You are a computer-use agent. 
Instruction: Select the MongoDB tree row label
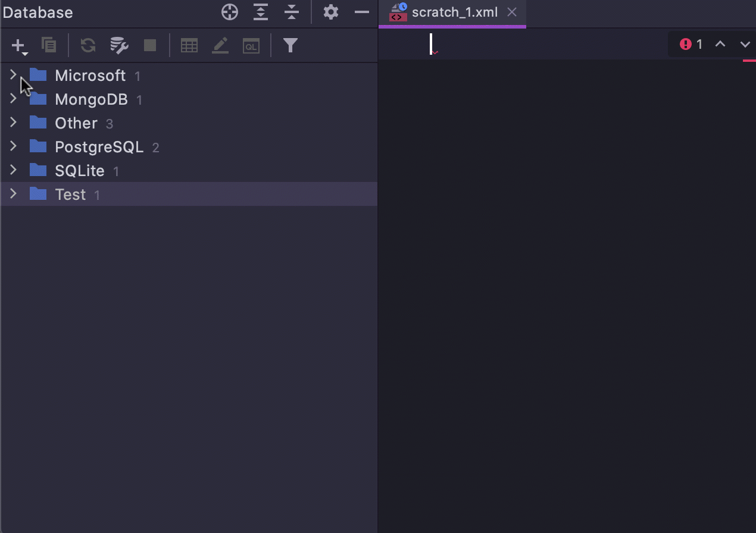tap(92, 99)
